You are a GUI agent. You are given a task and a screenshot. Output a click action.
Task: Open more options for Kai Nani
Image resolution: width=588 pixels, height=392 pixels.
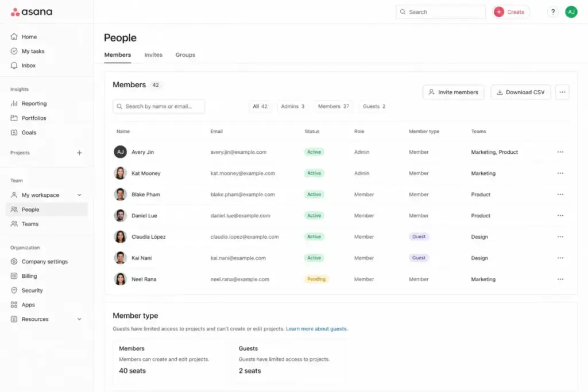[x=560, y=258]
